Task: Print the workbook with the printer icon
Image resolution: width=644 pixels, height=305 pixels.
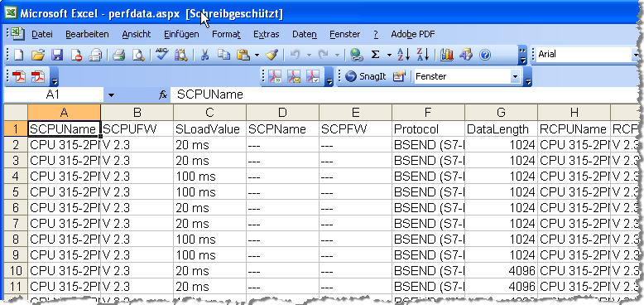Action: coord(119,55)
